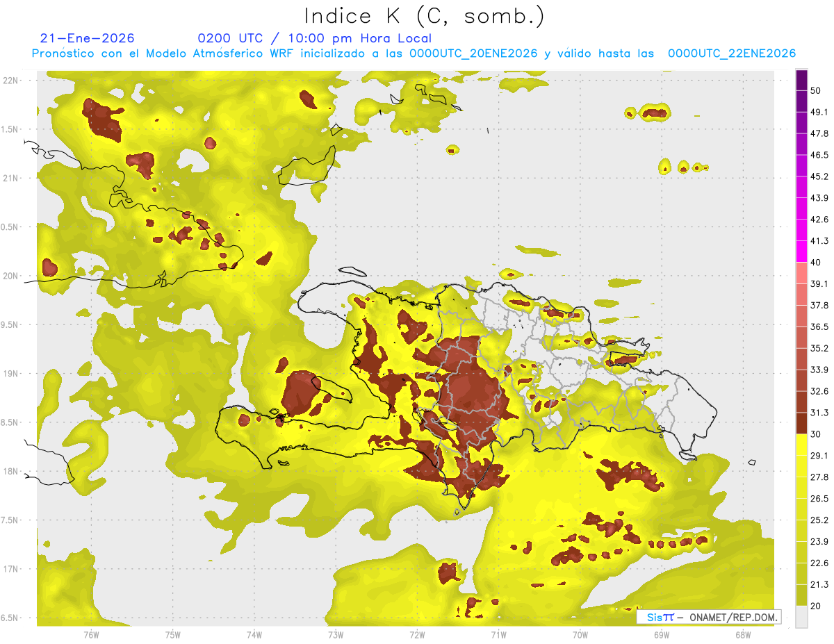Click the '1.5N' latitude label
Image resolution: width=834 pixels, height=644 pixels.
pos(10,129)
